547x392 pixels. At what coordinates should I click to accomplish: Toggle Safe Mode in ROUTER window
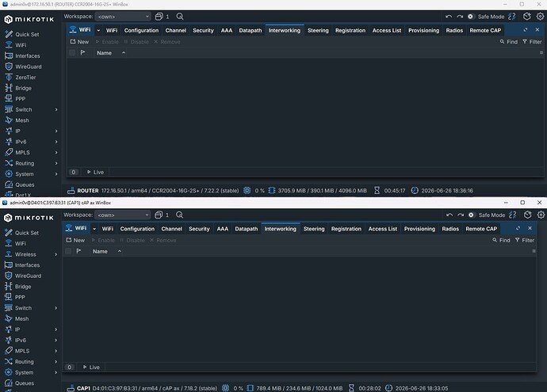coord(486,17)
